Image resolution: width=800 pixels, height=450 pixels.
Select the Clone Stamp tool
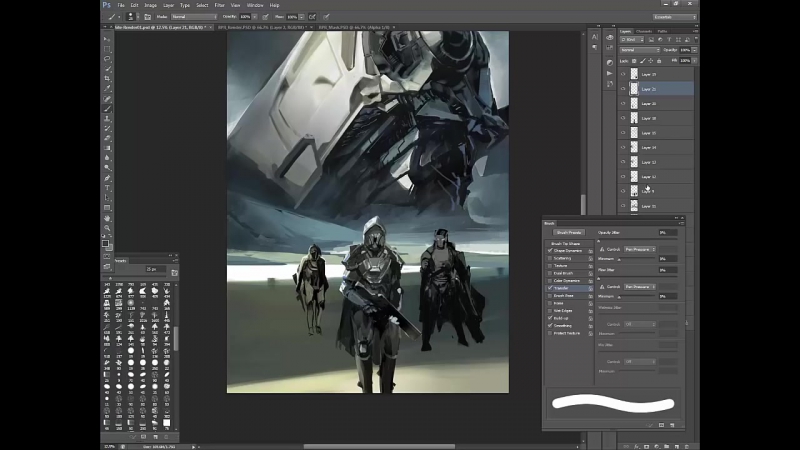pyautogui.click(x=107, y=119)
